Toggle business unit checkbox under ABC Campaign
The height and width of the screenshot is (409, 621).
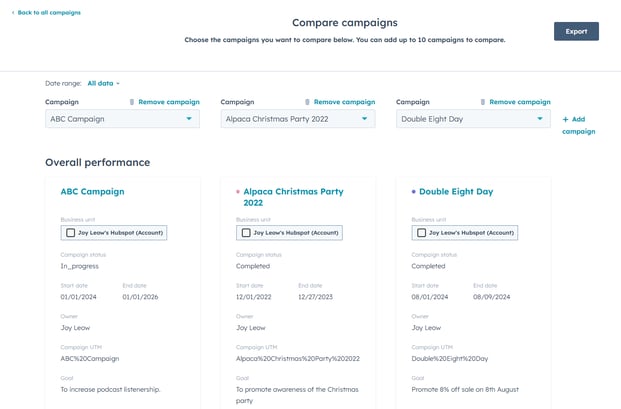tap(70, 233)
